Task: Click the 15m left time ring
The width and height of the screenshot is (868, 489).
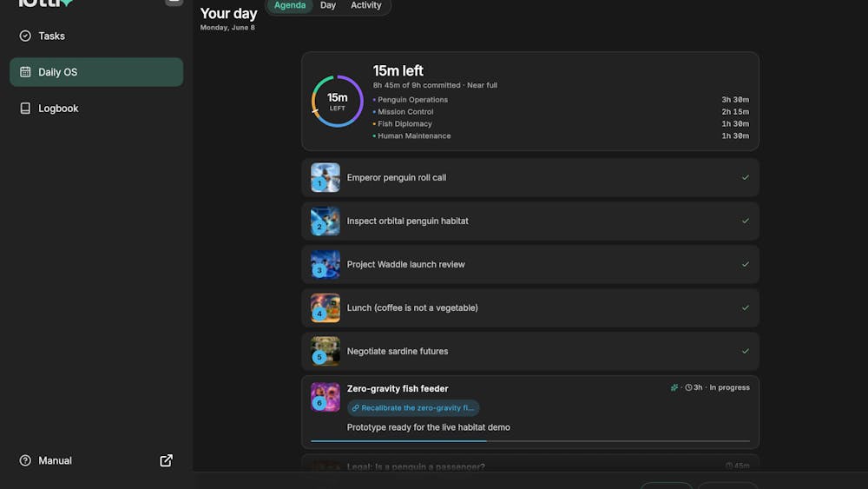Action: pos(337,102)
